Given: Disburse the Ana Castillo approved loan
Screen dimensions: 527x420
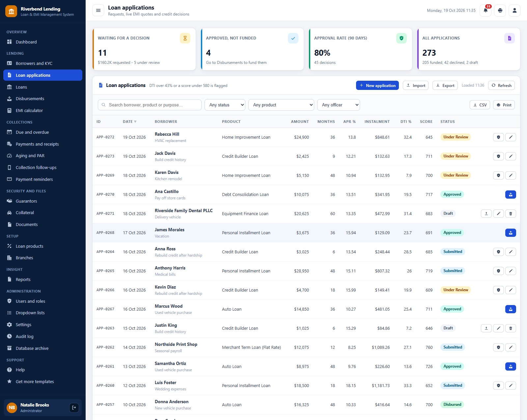Looking at the screenshot, I should point(511,195).
